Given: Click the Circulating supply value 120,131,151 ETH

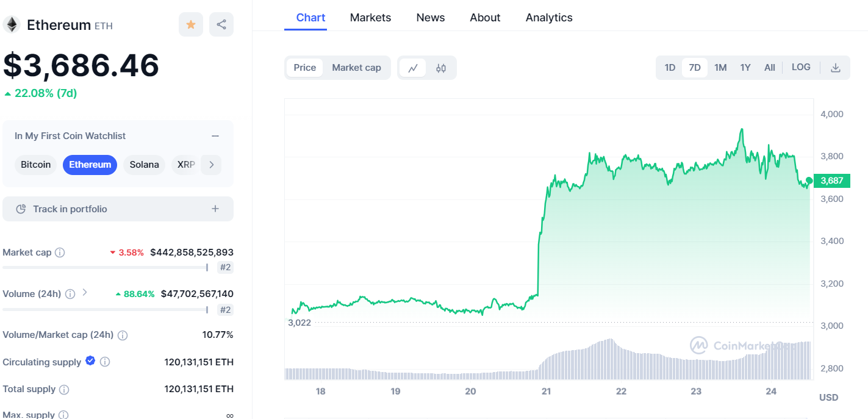Looking at the screenshot, I should 199,362.
